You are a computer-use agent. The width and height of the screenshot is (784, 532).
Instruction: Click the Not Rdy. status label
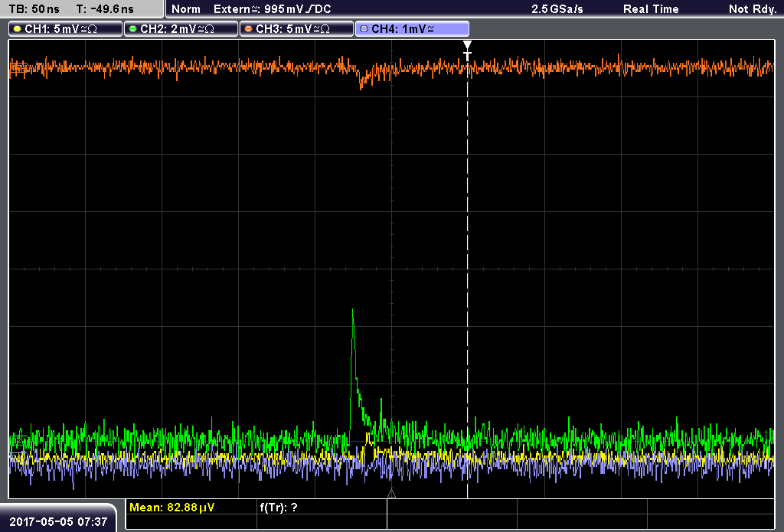coord(753,9)
